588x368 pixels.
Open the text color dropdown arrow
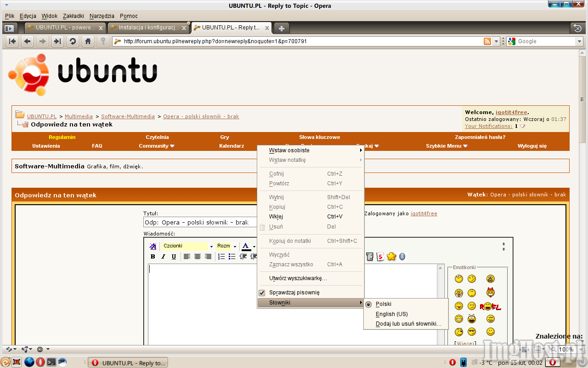(x=254, y=247)
